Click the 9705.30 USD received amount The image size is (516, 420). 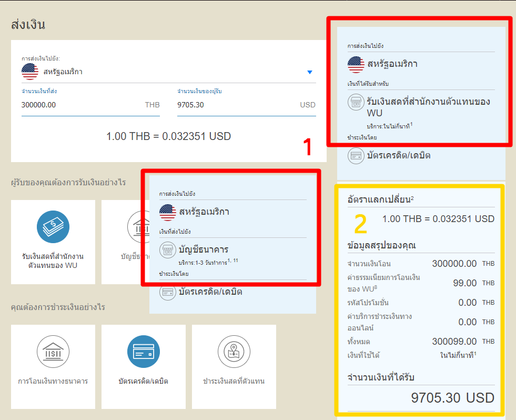point(453,398)
